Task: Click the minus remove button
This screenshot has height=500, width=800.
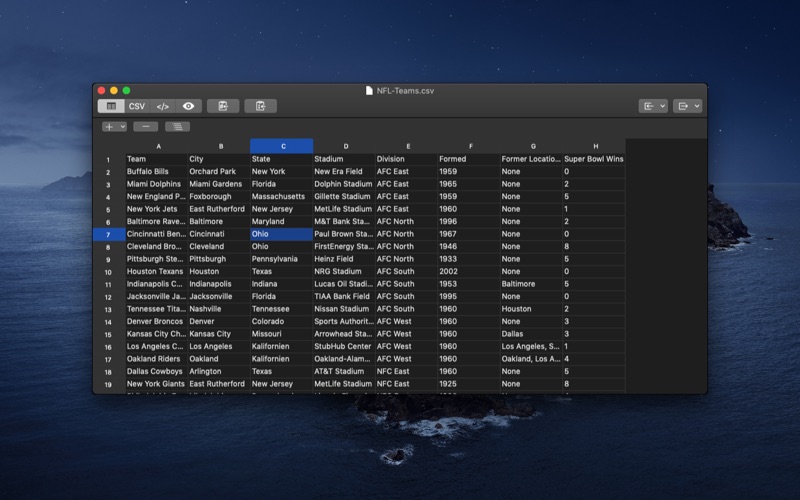Action: pos(145,127)
